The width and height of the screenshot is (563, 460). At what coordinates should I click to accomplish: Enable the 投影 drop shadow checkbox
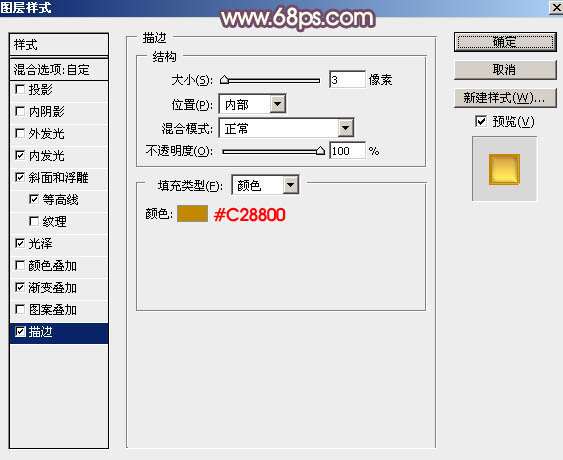pyautogui.click(x=20, y=89)
